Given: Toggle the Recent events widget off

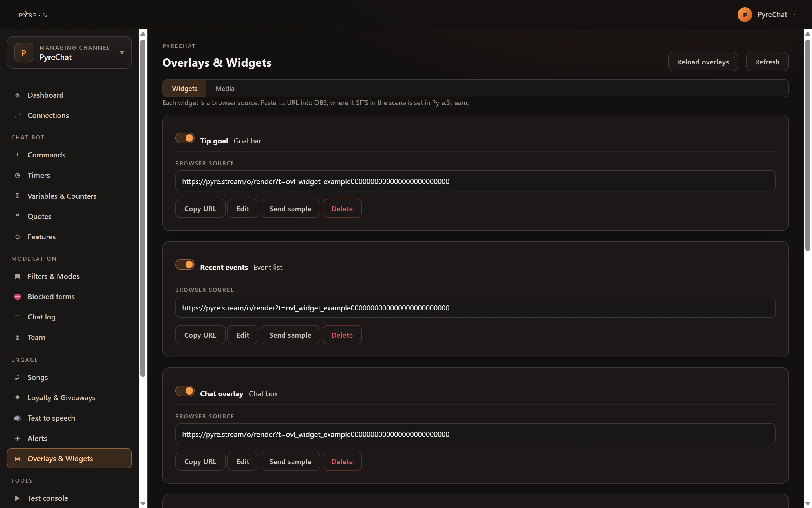Looking at the screenshot, I should tap(185, 264).
